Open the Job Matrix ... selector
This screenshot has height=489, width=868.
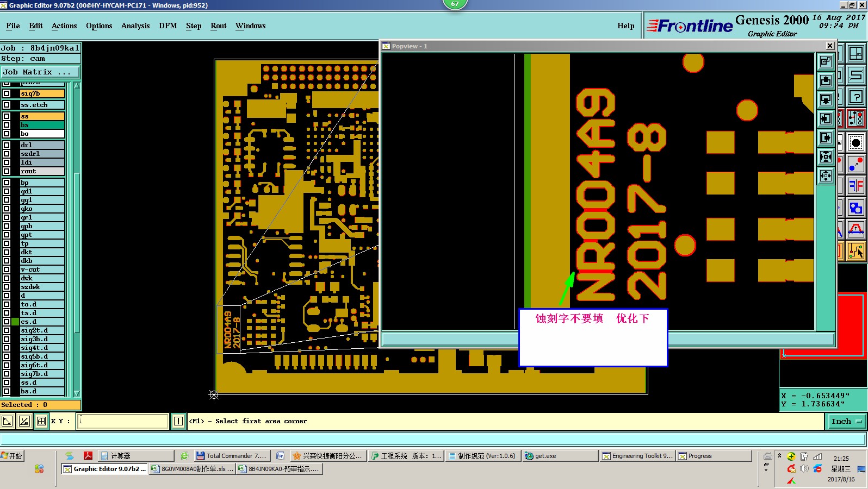(x=40, y=72)
